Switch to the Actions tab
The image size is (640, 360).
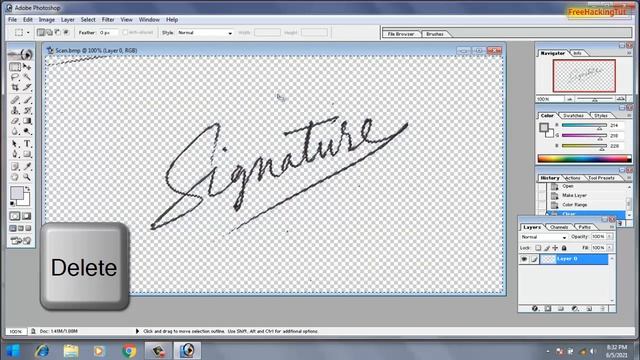click(x=572, y=178)
